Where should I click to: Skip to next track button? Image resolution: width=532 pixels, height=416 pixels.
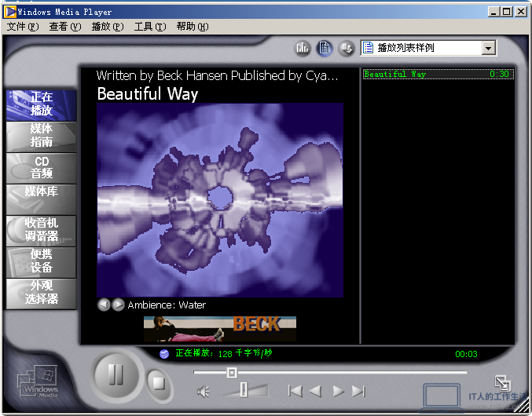tap(358, 391)
